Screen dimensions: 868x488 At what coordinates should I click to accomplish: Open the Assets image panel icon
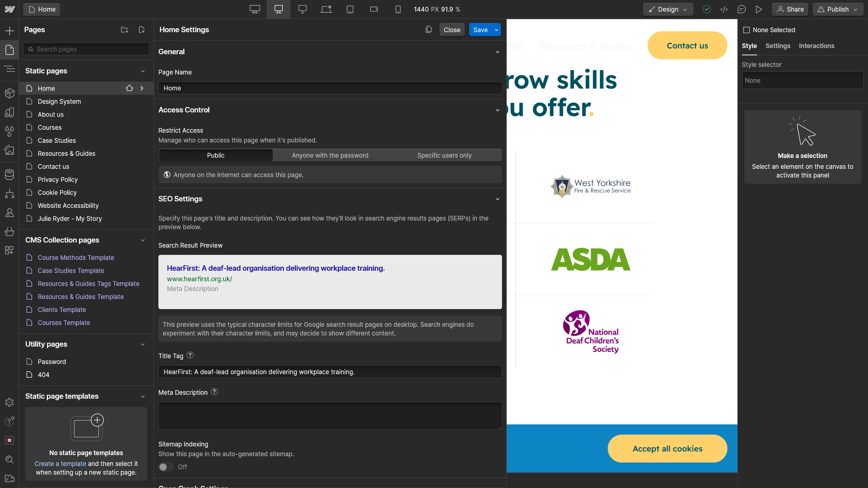(x=9, y=150)
